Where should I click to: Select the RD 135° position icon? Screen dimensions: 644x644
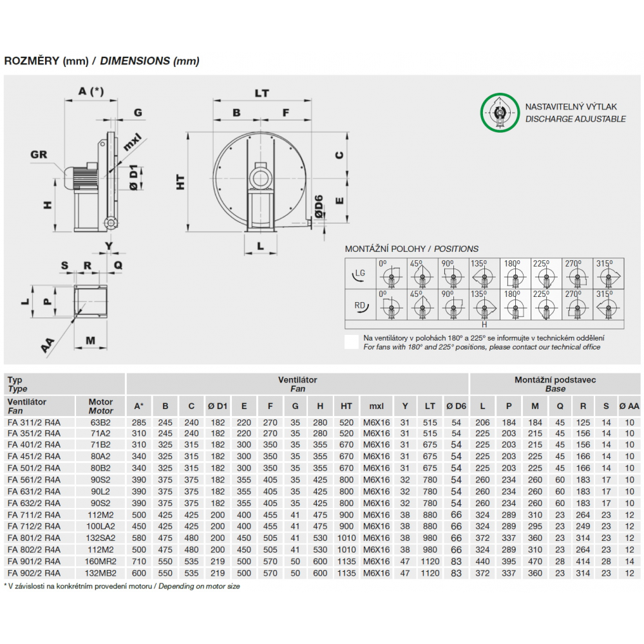click(484, 305)
